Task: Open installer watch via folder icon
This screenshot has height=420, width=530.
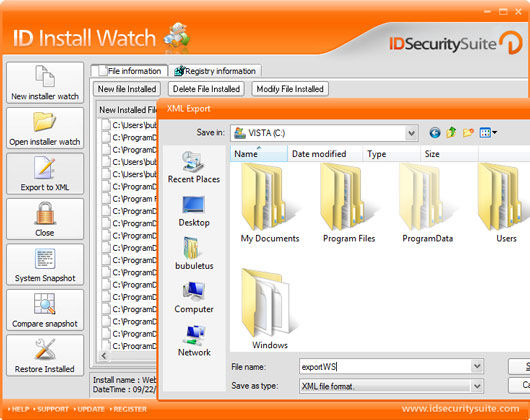Action: (x=45, y=128)
